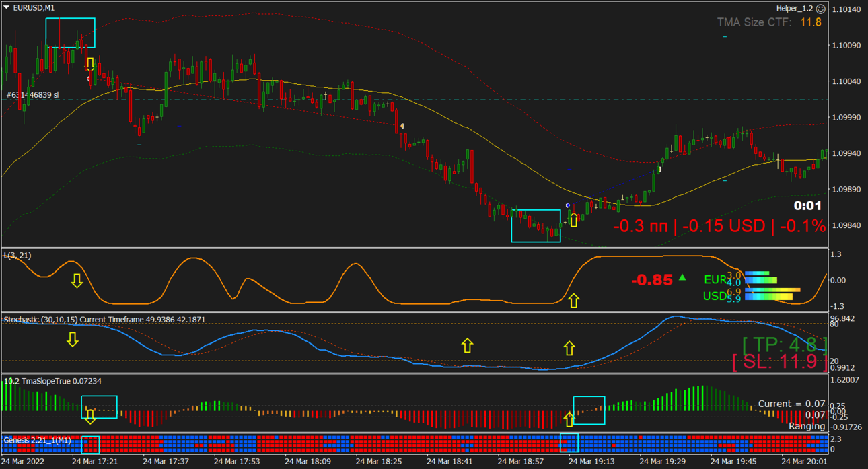
Task: Open the EURUSD,M1 chart dropdown triangle
Action: pyautogui.click(x=7, y=8)
